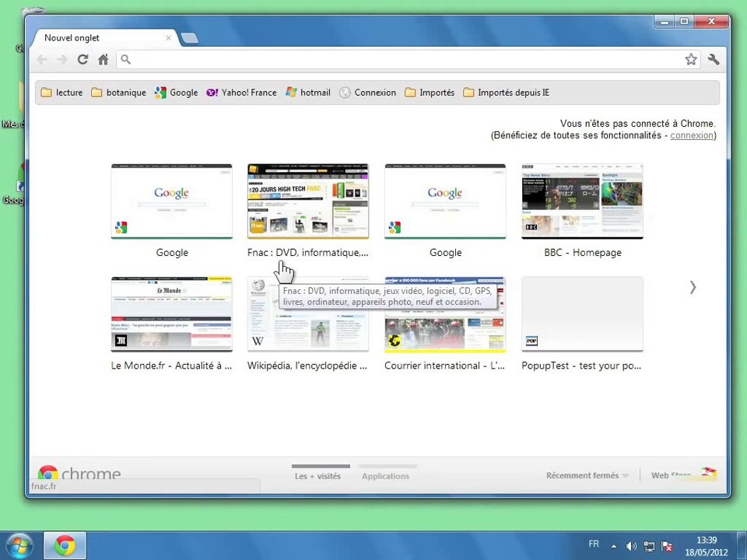Click the Chrome taskbar button
The width and height of the screenshot is (747, 560).
(65, 546)
